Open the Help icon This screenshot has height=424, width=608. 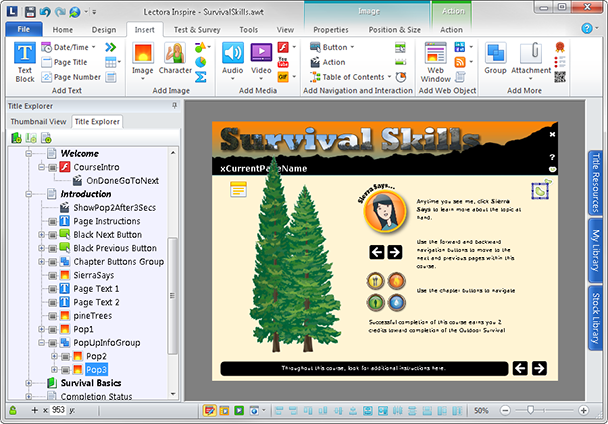click(x=587, y=28)
